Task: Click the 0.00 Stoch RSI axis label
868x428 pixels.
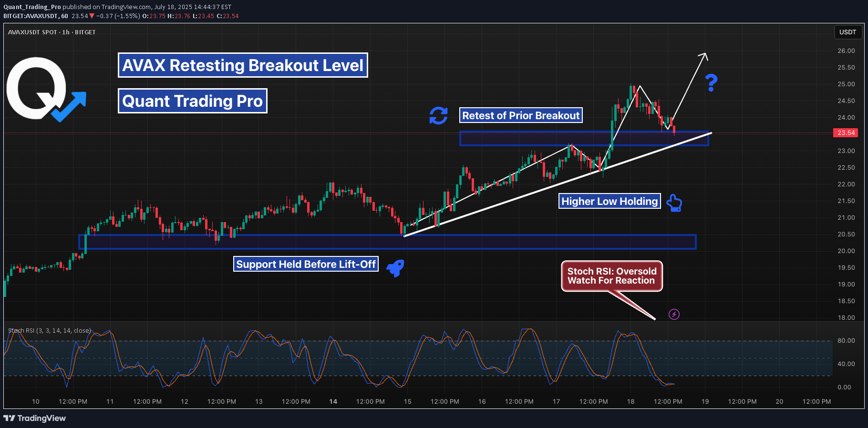Action: coord(844,387)
